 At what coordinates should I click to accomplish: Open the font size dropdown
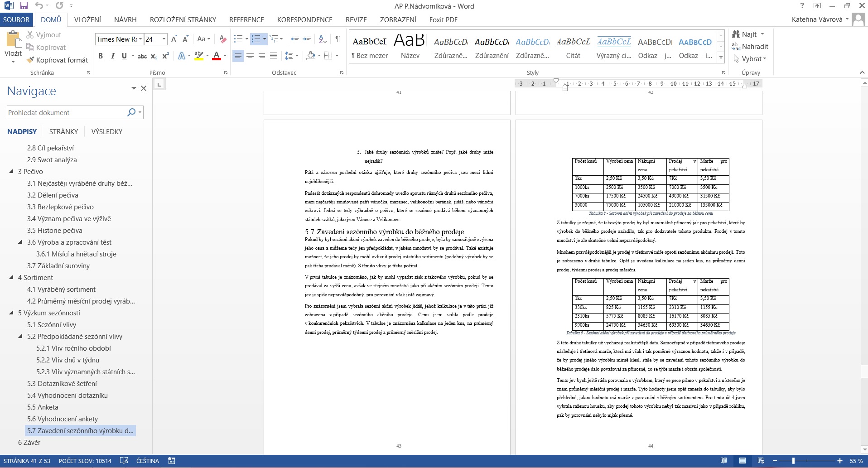point(164,39)
